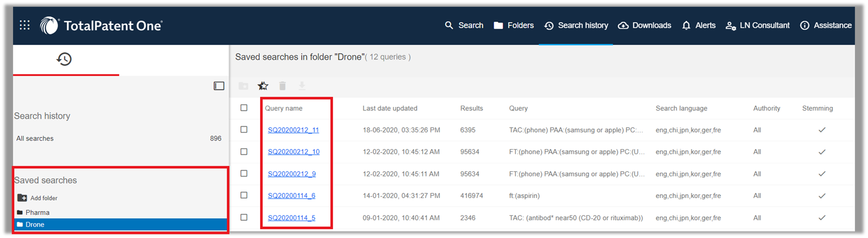Click the download toolbar icon
The height and width of the screenshot is (238, 868).
tap(302, 86)
